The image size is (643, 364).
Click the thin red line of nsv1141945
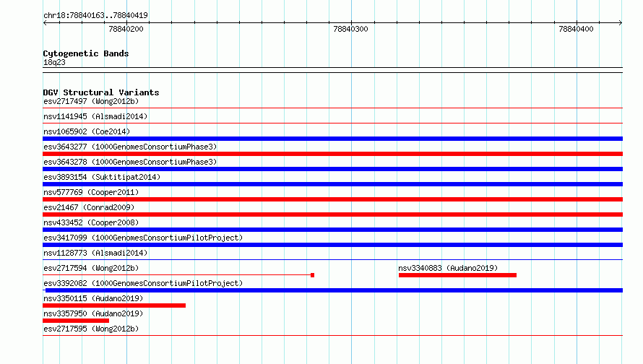click(332, 123)
